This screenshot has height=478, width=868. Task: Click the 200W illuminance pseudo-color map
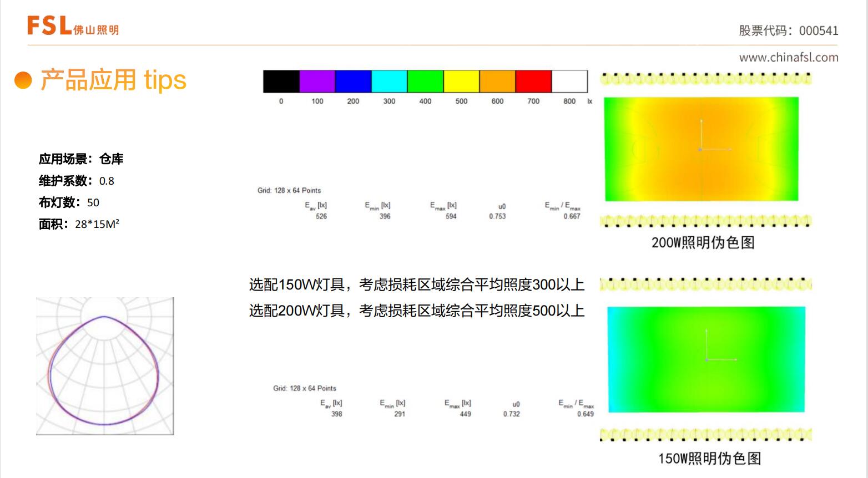(x=702, y=149)
